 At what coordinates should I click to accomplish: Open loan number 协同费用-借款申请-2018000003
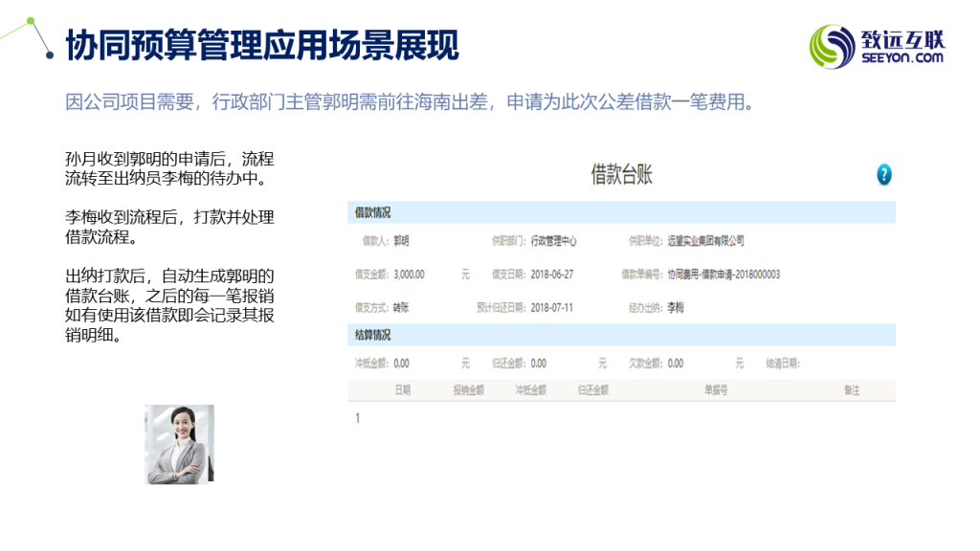pyautogui.click(x=724, y=275)
